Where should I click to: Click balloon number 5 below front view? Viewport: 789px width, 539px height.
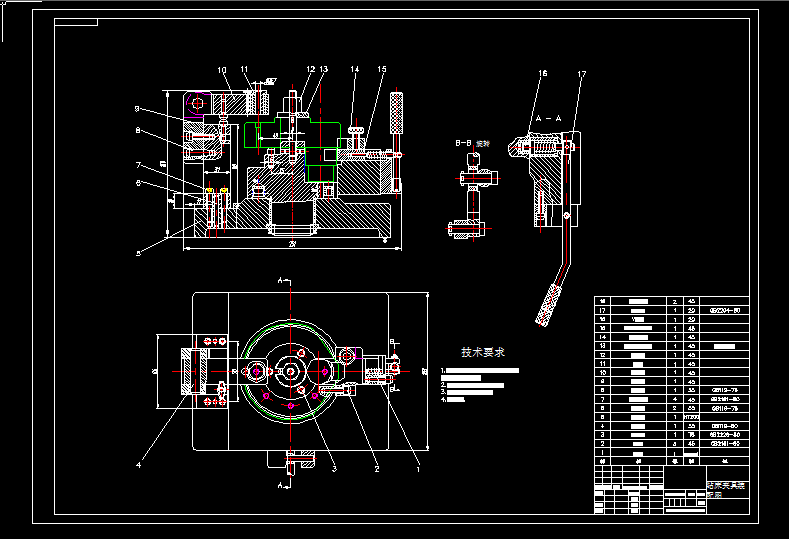pyautogui.click(x=139, y=253)
